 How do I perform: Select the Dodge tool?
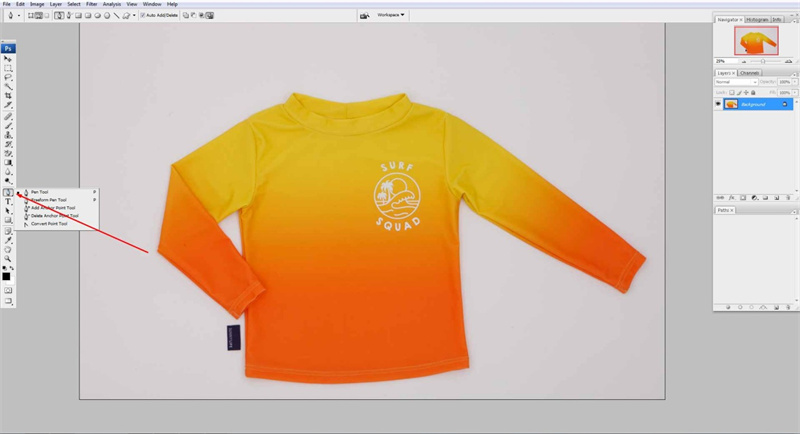[8, 181]
